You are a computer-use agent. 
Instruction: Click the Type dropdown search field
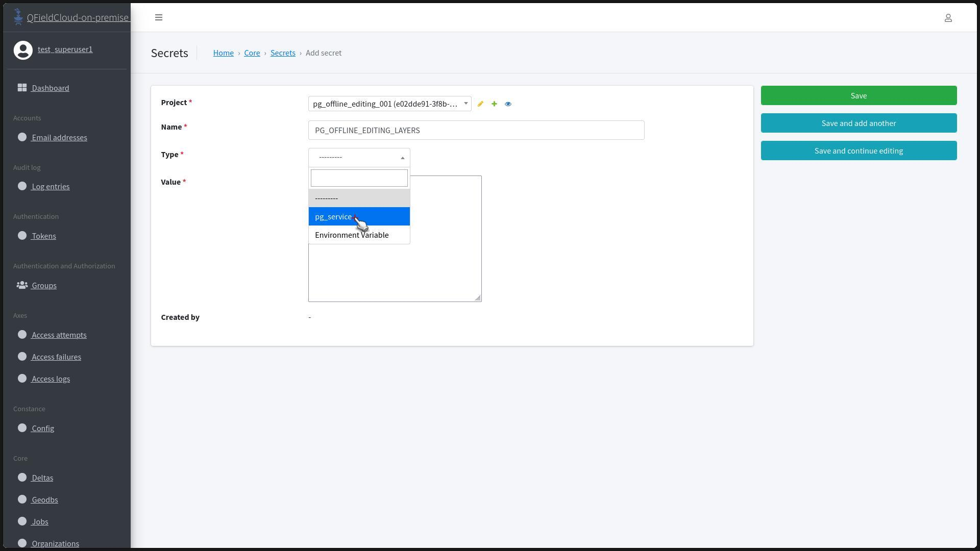pyautogui.click(x=359, y=178)
